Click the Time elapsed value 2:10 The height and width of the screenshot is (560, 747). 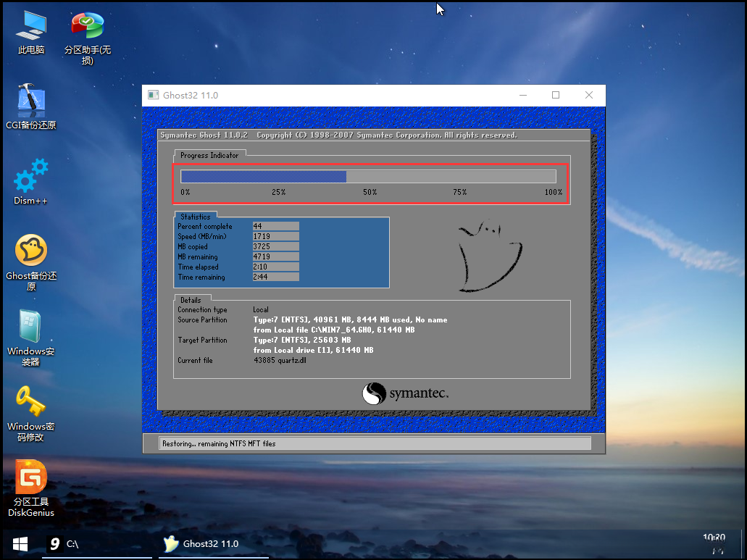(276, 267)
